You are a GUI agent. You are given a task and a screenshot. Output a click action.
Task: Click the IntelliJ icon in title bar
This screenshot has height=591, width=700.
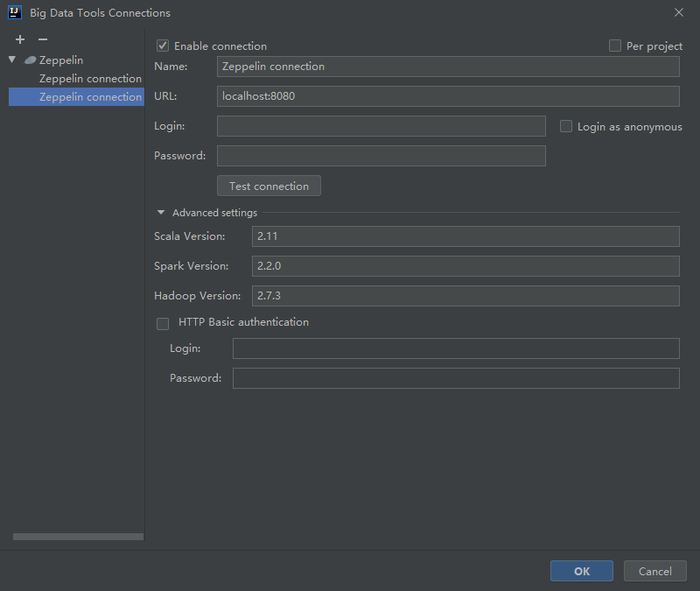click(14, 12)
